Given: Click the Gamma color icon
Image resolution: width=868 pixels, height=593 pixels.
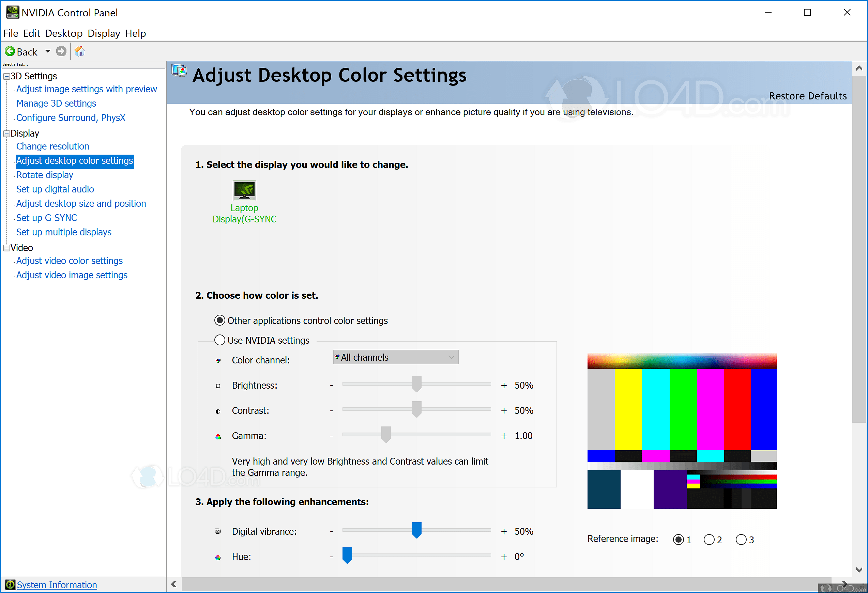Looking at the screenshot, I should (x=218, y=436).
